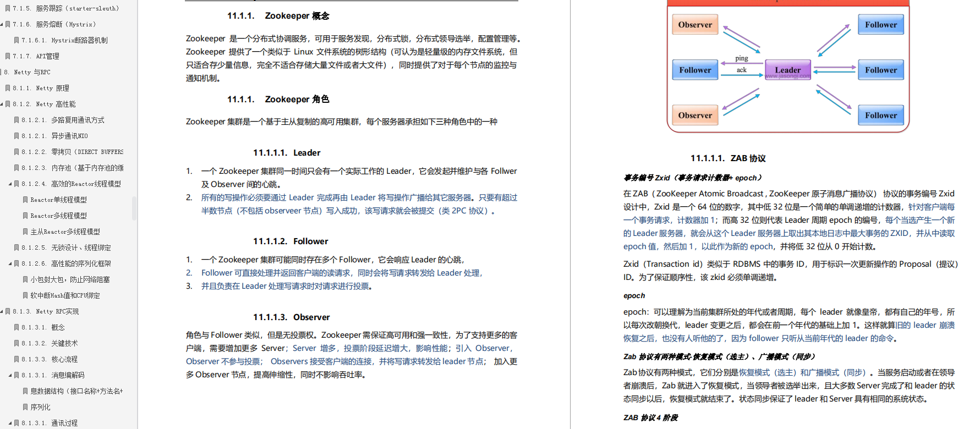Click the Leader node in the diagram

pos(788,70)
